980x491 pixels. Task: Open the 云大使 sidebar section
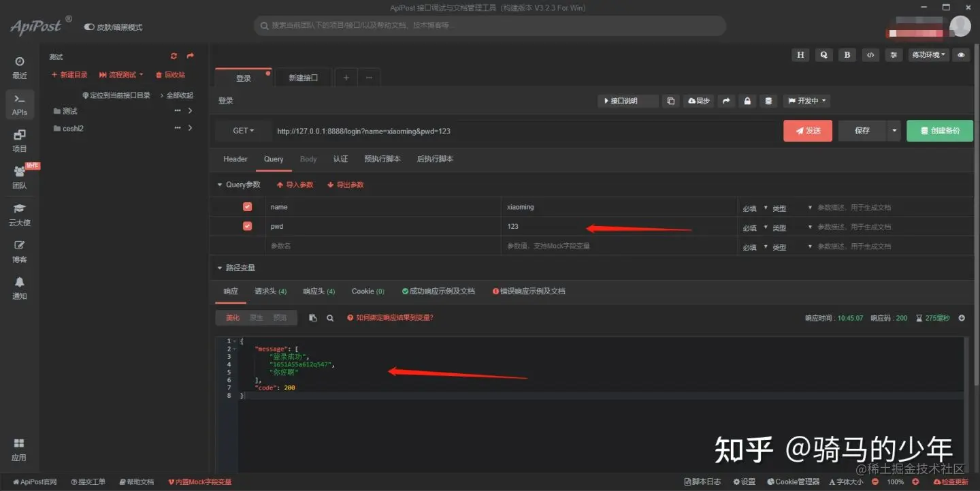point(20,215)
